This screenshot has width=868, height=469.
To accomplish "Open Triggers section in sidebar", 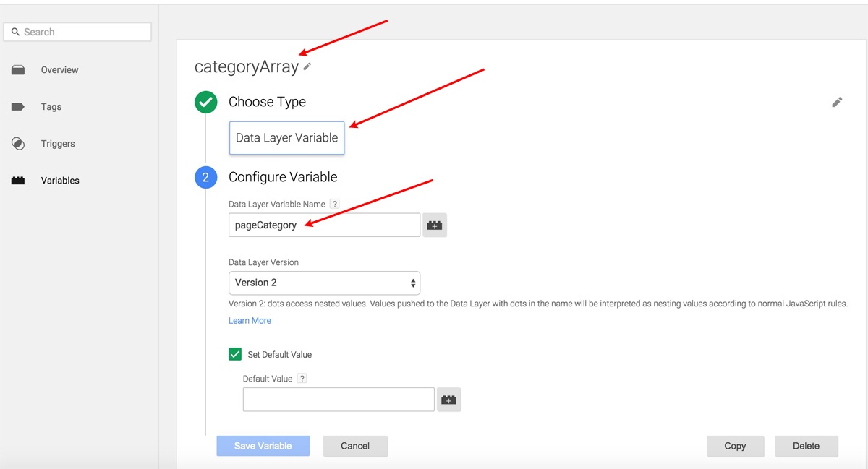I will [x=58, y=144].
